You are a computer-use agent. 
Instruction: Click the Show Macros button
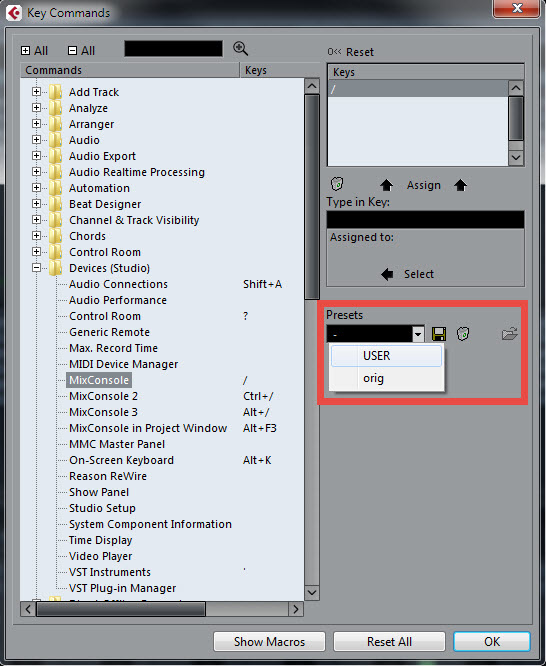point(269,641)
